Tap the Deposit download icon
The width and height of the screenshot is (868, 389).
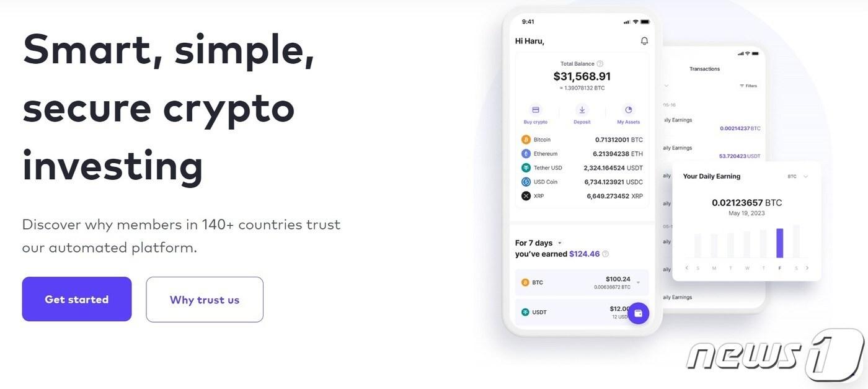tap(582, 110)
